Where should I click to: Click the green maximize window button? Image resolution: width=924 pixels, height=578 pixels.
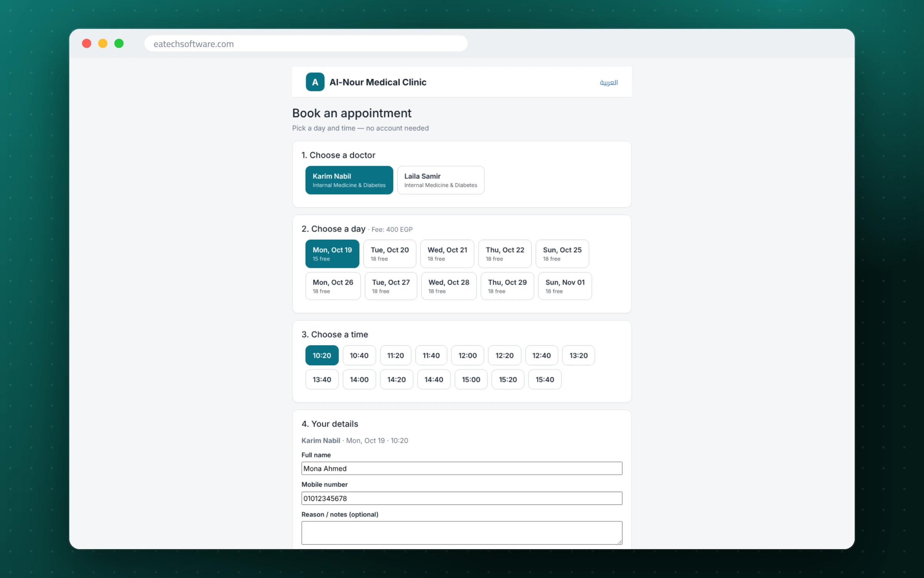click(x=119, y=44)
